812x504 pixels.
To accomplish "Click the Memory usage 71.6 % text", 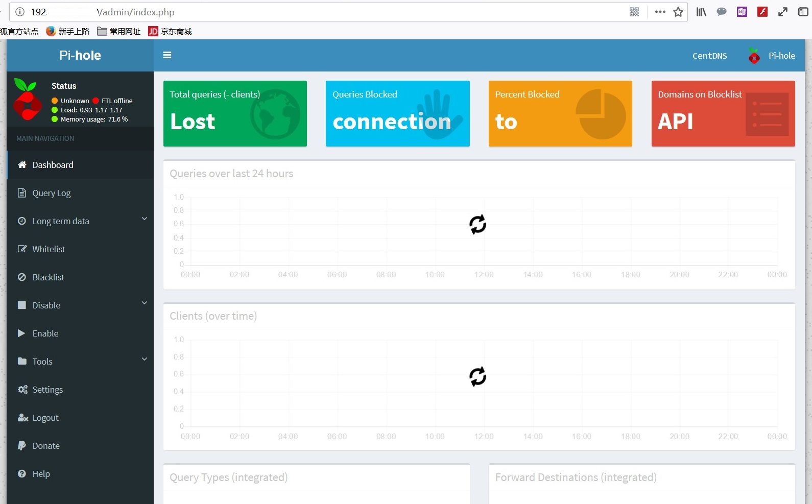I will (x=94, y=119).
